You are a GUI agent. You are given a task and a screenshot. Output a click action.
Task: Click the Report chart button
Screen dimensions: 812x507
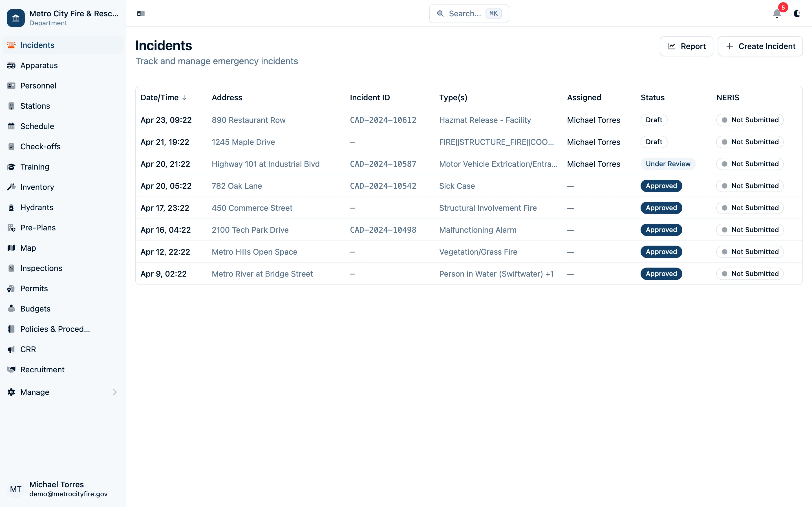tap(686, 46)
